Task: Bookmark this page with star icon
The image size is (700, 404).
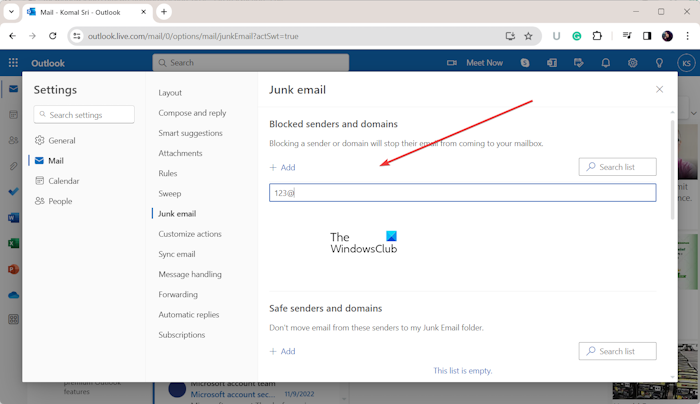Action: (529, 36)
